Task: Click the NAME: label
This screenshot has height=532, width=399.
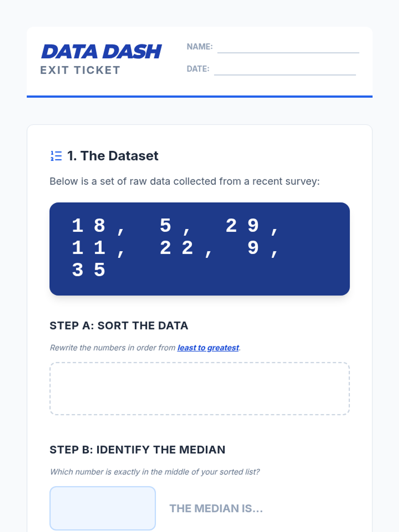Action: 199,47
